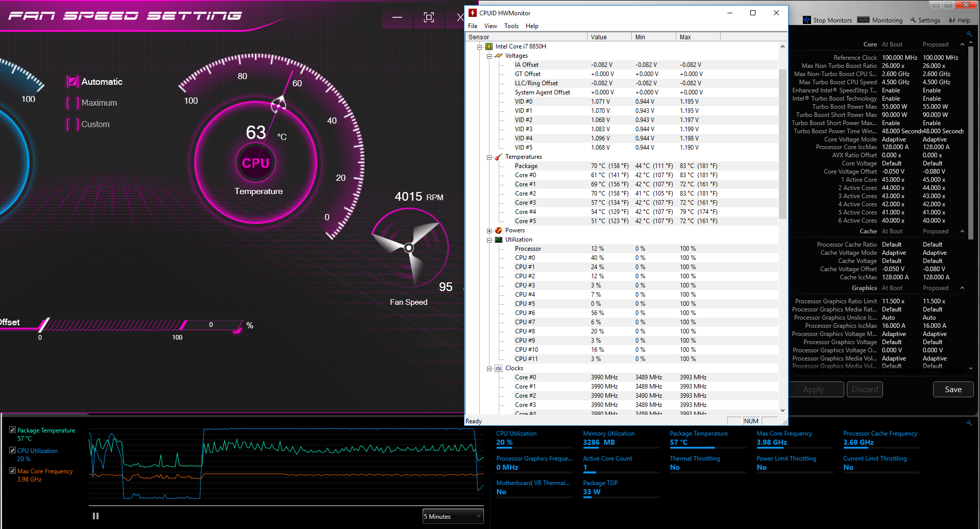Click the Stop Monitors waveform icon in XTU
Screen dimensions: 980x529
tap(807, 20)
